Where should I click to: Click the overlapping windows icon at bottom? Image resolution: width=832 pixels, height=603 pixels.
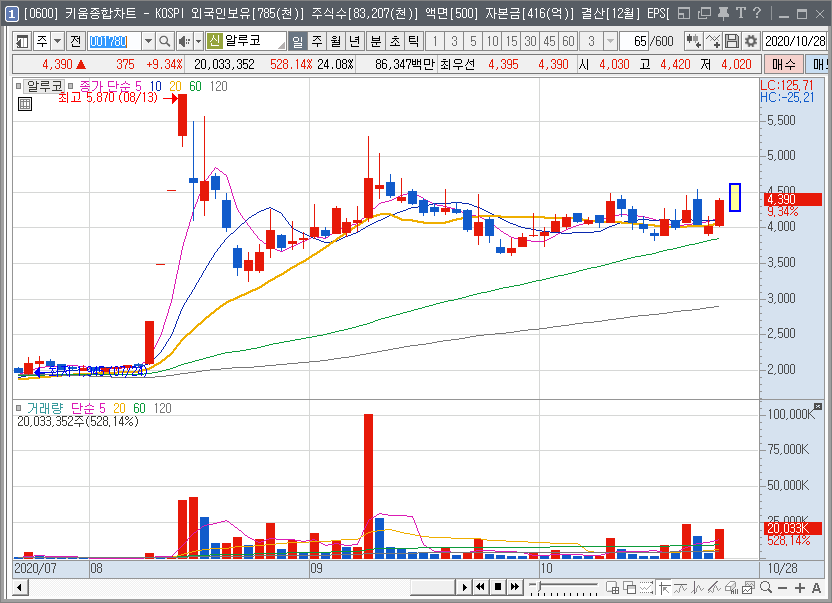[x=630, y=588]
